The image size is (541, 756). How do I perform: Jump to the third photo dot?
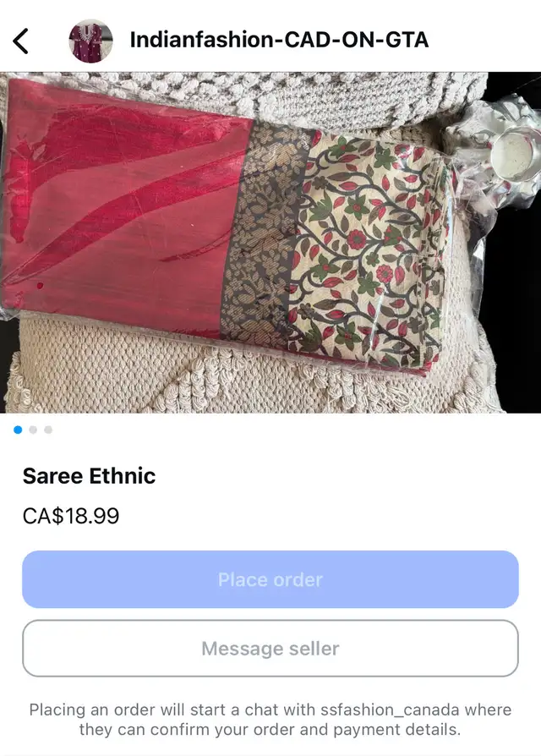(48, 430)
